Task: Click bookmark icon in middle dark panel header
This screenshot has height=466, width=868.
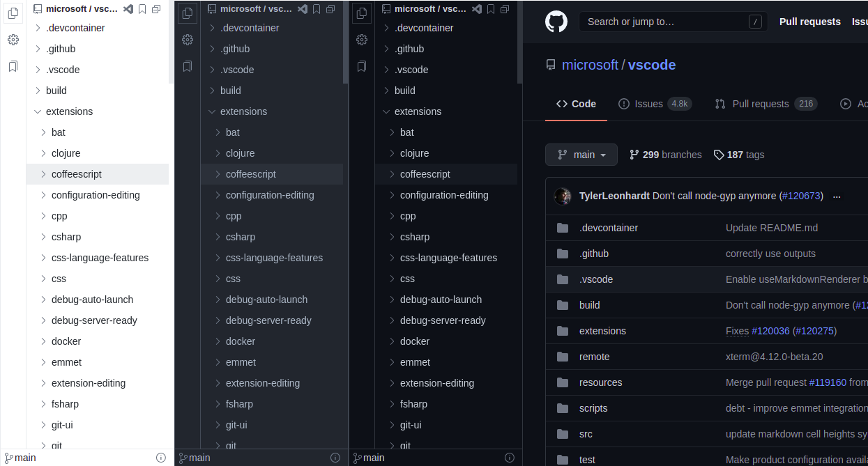Action: coord(317,9)
